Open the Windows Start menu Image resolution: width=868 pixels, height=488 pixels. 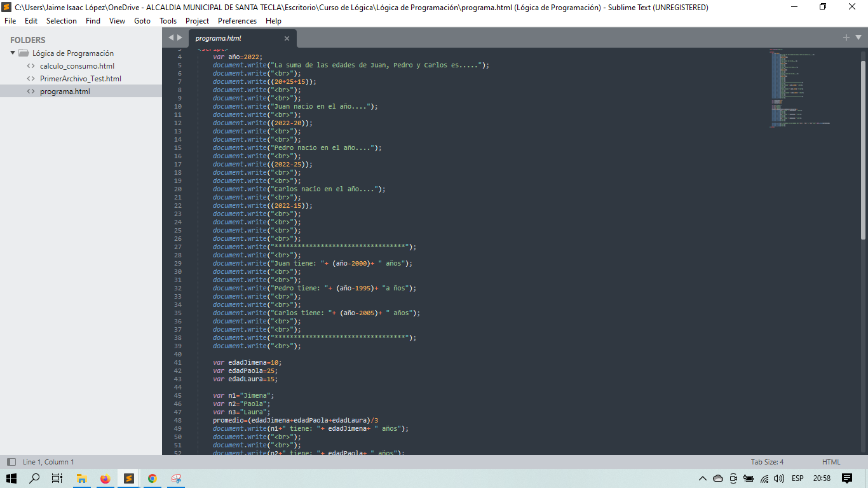(x=11, y=478)
